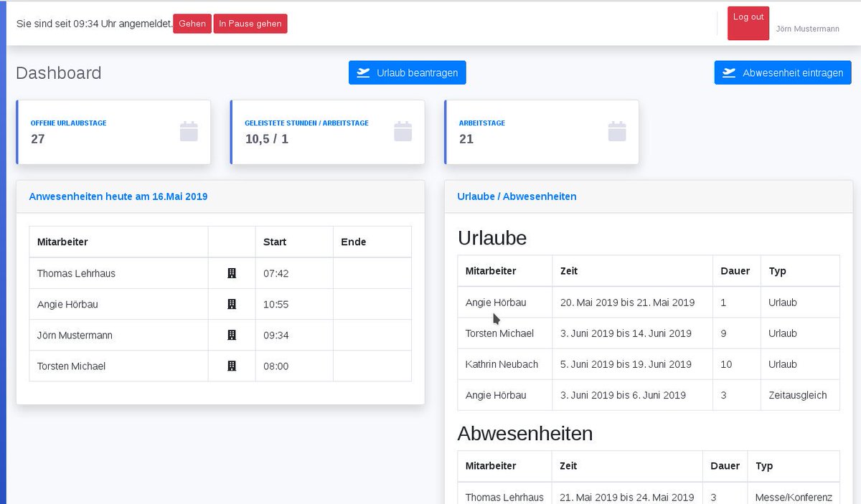Select Thomas Lehrhaus in the attendance table
Viewport: 861px width, 504px height.
[x=76, y=273]
